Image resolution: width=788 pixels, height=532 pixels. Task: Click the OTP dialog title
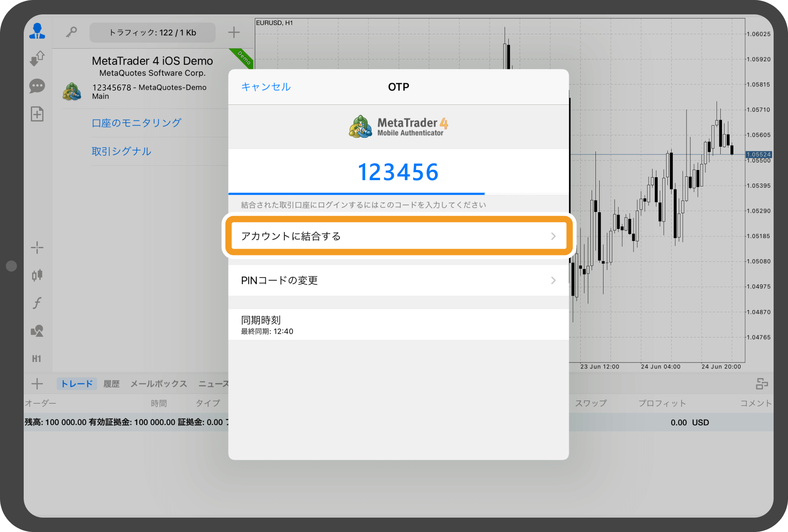click(x=398, y=87)
